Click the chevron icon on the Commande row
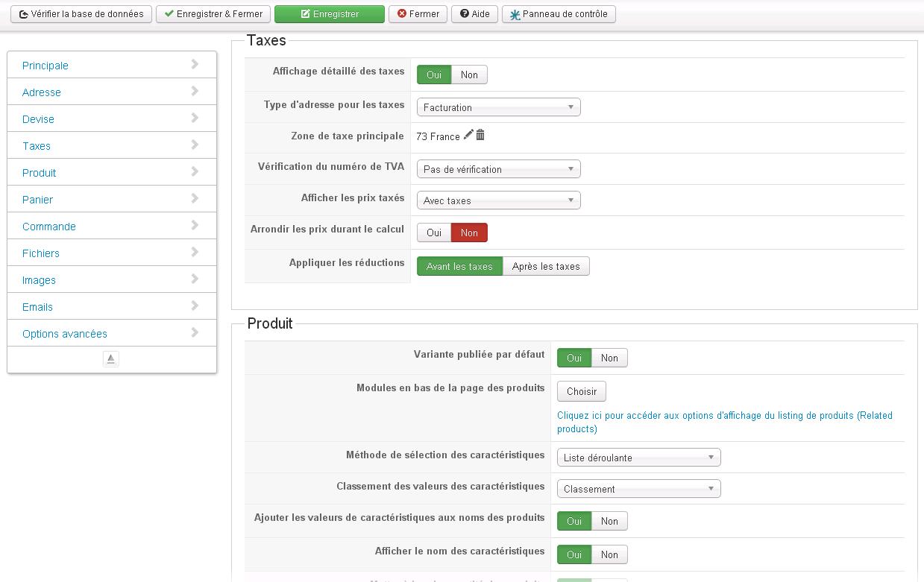Viewport: 924px width, 582px height. click(x=195, y=226)
